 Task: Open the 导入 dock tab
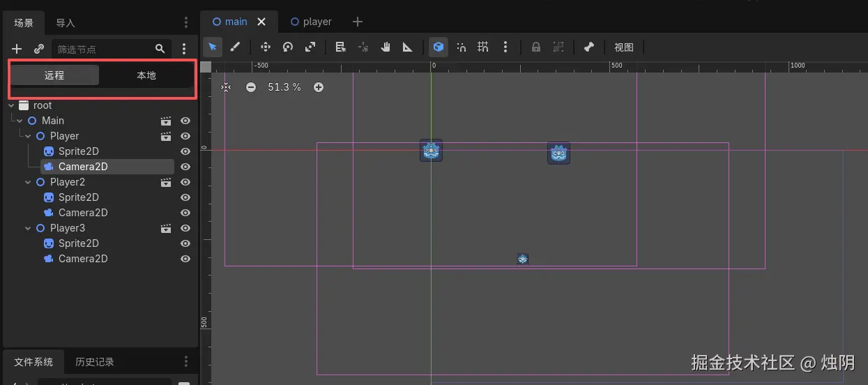click(66, 22)
